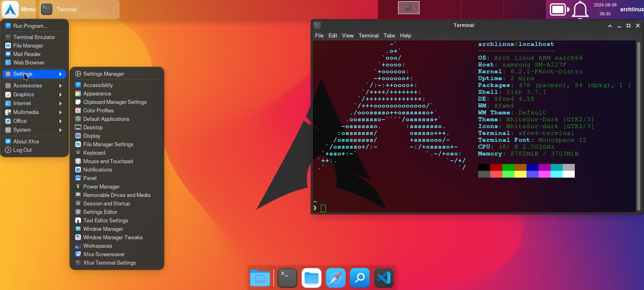Open Web Browser from the menu
This screenshot has width=644, height=290.
pyautogui.click(x=34, y=62)
